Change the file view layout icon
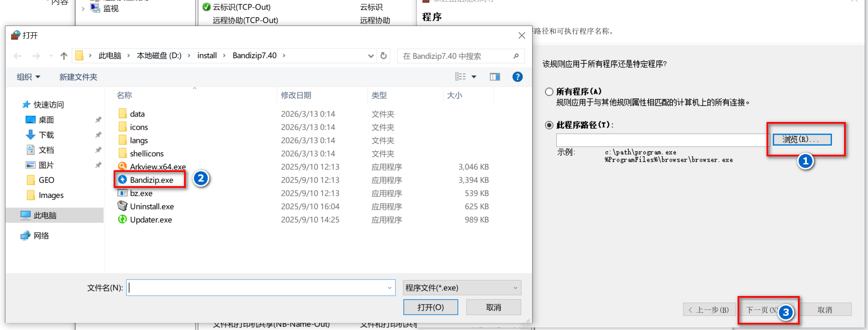The height and width of the screenshot is (330, 868). click(460, 77)
